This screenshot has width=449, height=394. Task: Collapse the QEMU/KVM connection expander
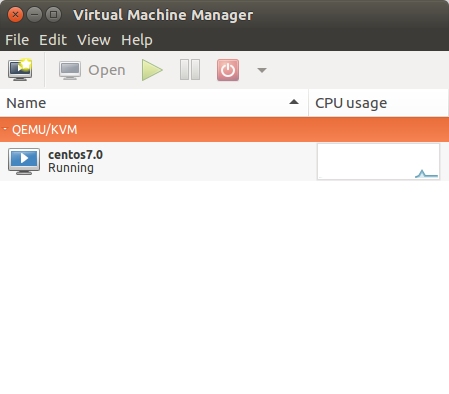coord(5,129)
